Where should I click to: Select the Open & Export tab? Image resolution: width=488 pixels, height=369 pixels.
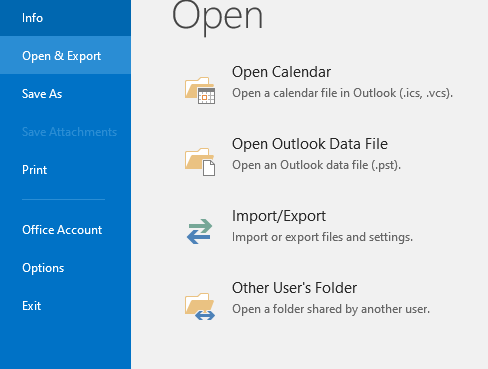coord(65,56)
